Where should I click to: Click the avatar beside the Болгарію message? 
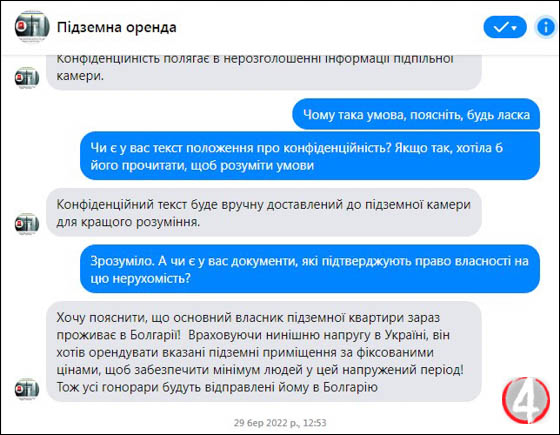point(27,389)
